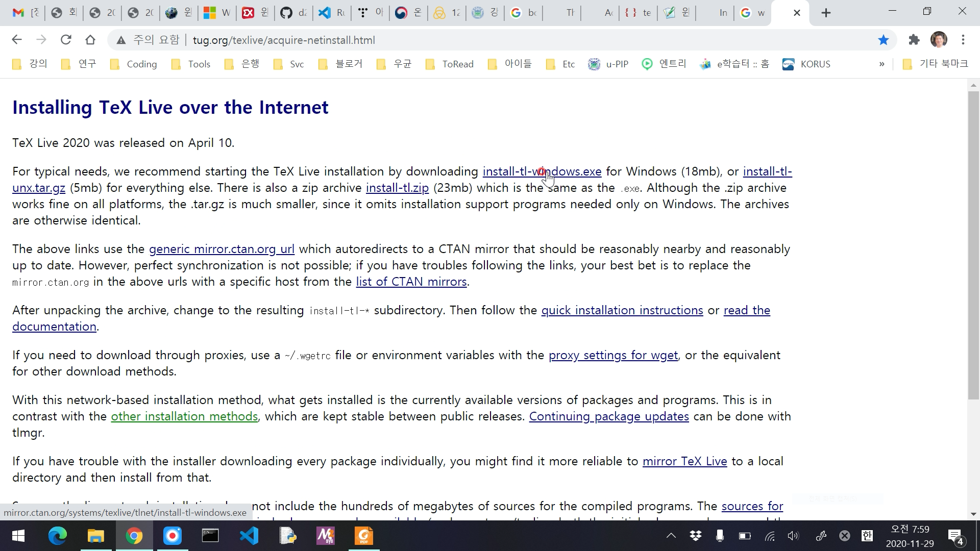Launch Microsoft Edge from taskbar

(x=57, y=536)
